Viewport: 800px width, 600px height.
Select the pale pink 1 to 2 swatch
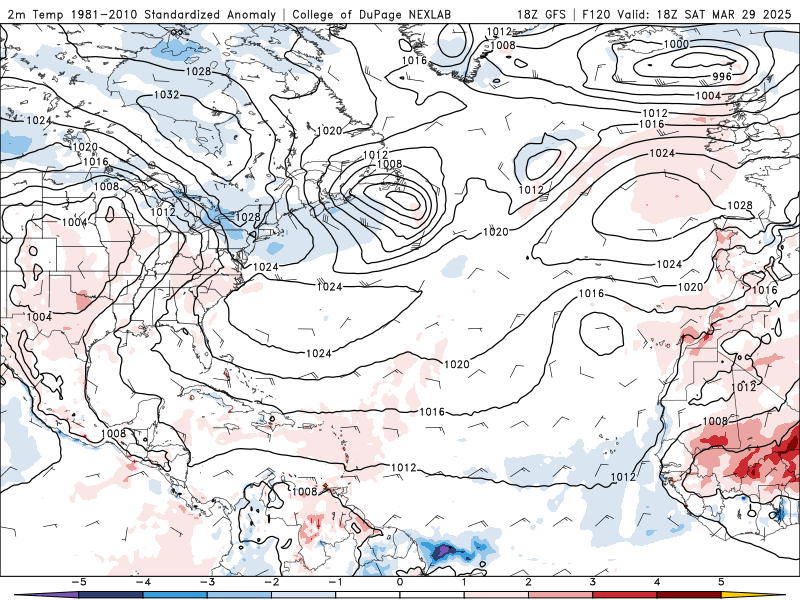click(496, 595)
